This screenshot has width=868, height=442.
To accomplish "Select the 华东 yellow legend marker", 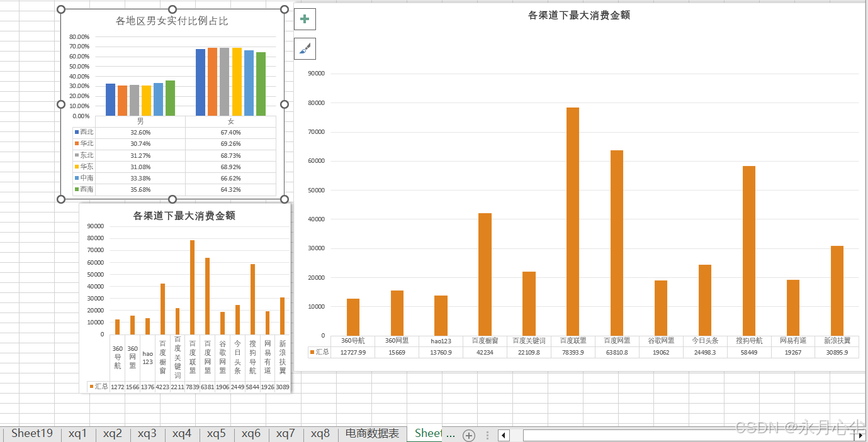I will 77,167.
